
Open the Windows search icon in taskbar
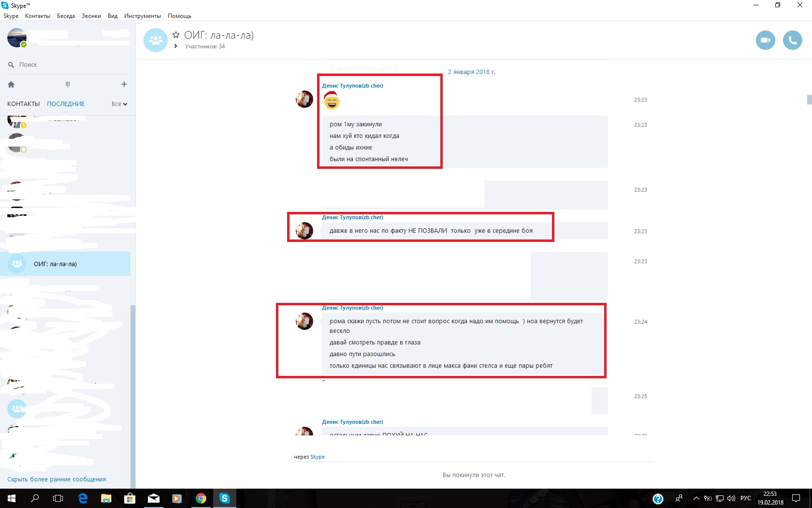tap(35, 498)
